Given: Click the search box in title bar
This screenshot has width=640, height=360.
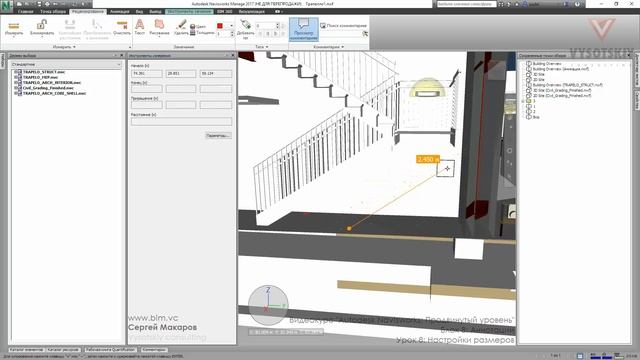Looking at the screenshot, I should click(467, 4).
